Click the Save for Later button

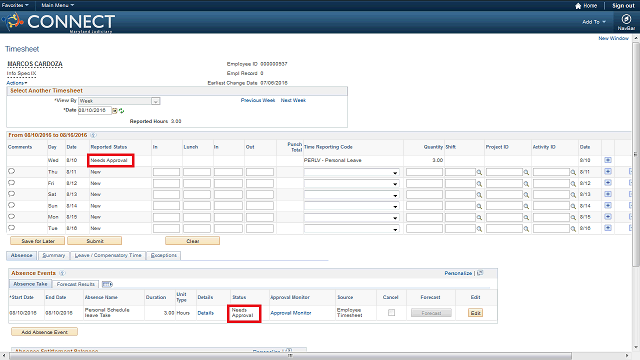[38, 241]
